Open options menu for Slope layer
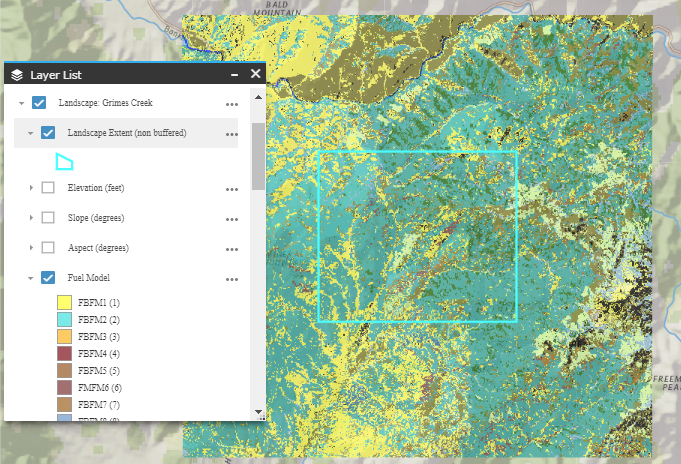Viewport: 681px width, 464px height. point(232,218)
